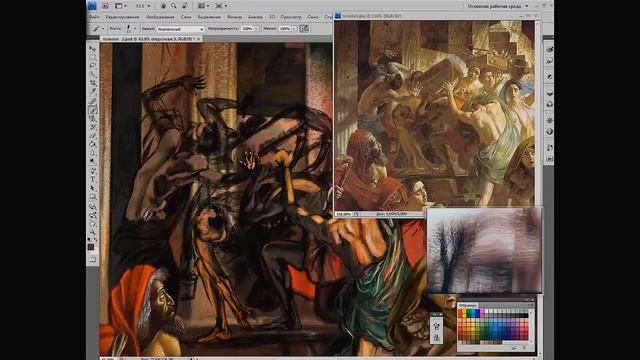Image resolution: width=640 pixels, height=360 pixels.
Task: Select the 3D Rotate tool
Action: coord(93,207)
